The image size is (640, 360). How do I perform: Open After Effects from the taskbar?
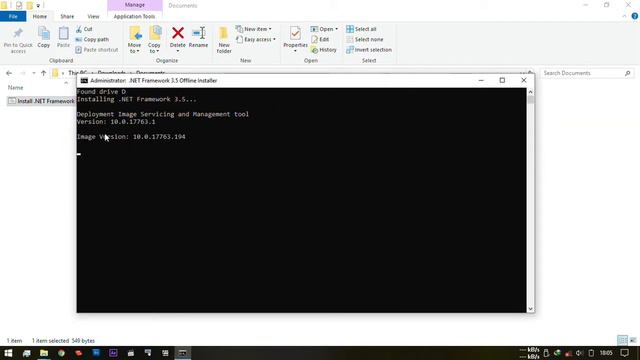coord(113,353)
